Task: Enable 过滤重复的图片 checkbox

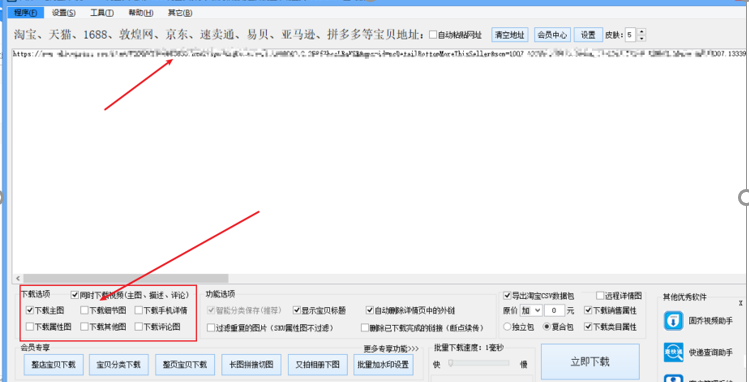Action: (211, 328)
